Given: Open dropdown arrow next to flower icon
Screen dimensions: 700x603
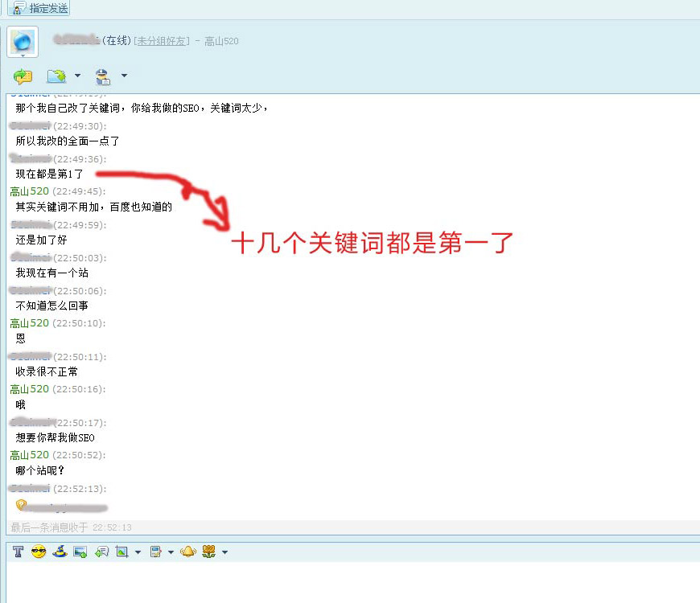Looking at the screenshot, I should 224,552.
